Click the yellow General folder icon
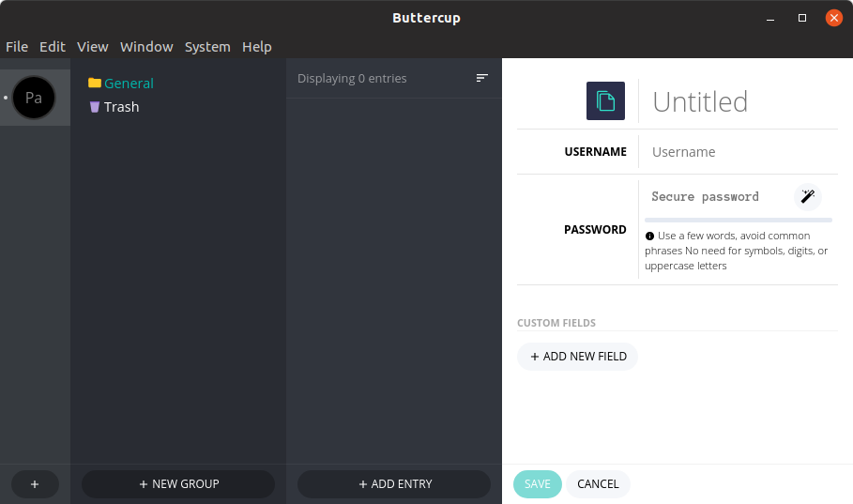 95,84
